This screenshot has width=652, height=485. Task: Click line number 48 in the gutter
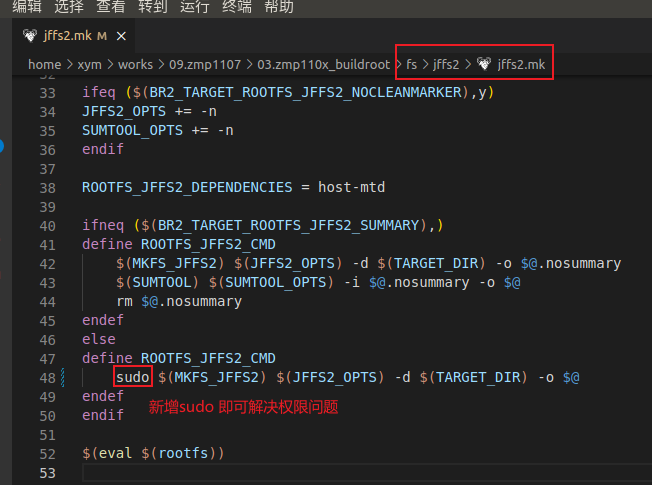point(47,378)
